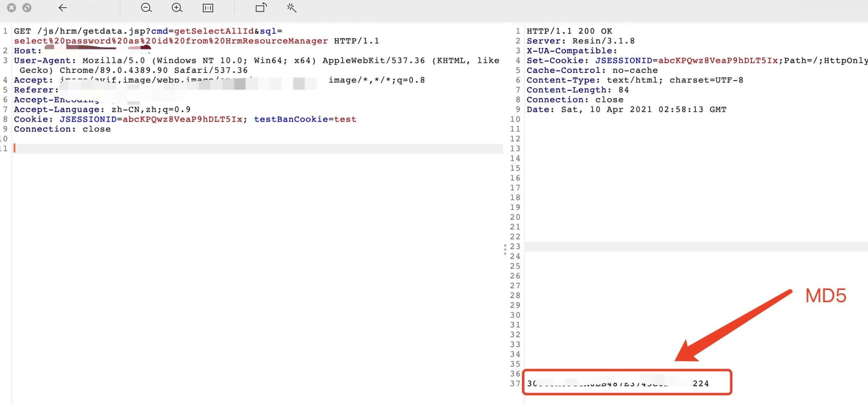
Task: Click the magic wand enhance icon
Action: [x=292, y=8]
